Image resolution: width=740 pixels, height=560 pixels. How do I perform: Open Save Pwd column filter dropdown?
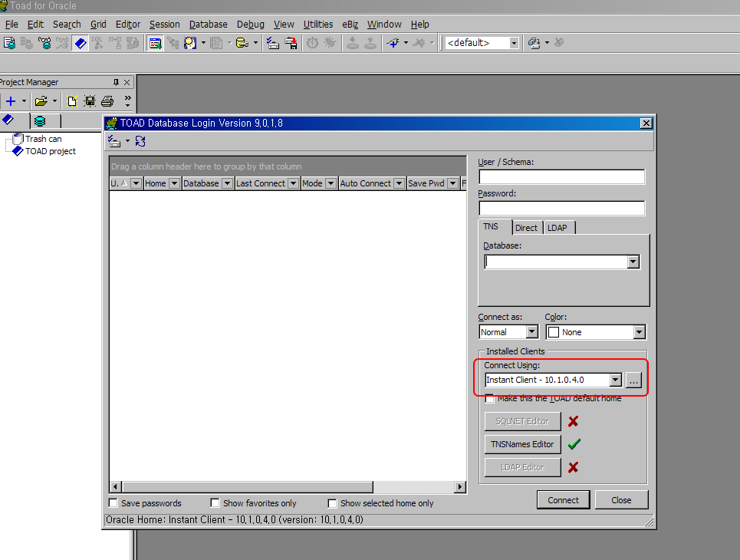tap(452, 183)
